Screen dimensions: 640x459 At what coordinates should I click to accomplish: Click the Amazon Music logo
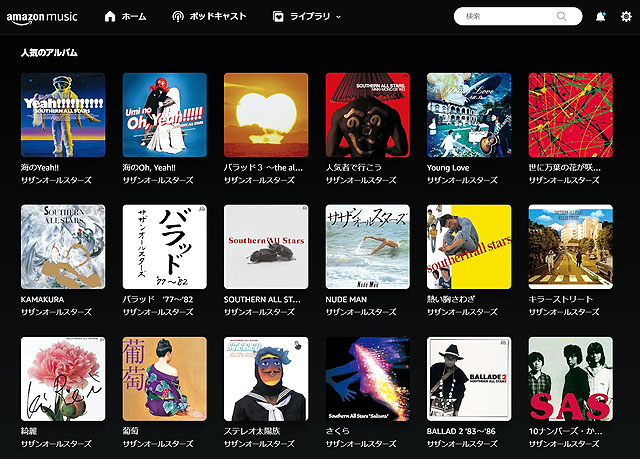(x=42, y=17)
